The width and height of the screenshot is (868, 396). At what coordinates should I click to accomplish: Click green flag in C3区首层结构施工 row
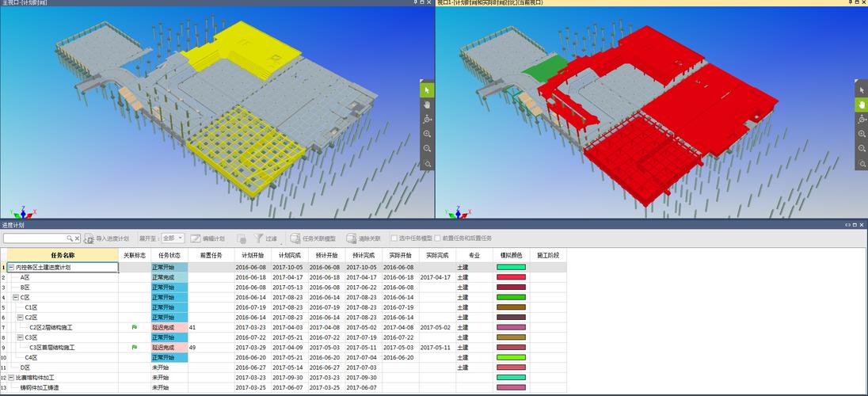click(134, 347)
